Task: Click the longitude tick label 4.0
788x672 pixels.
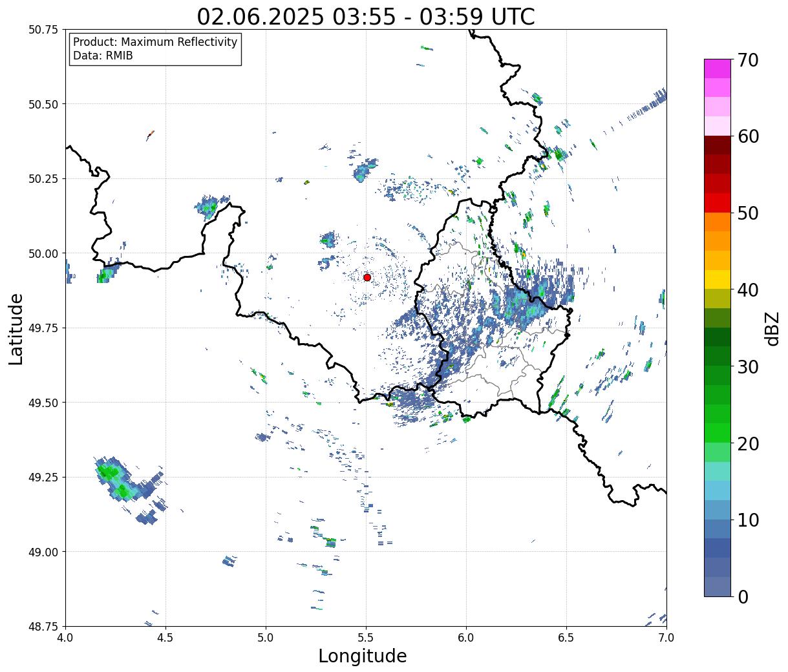Action: click(x=65, y=637)
